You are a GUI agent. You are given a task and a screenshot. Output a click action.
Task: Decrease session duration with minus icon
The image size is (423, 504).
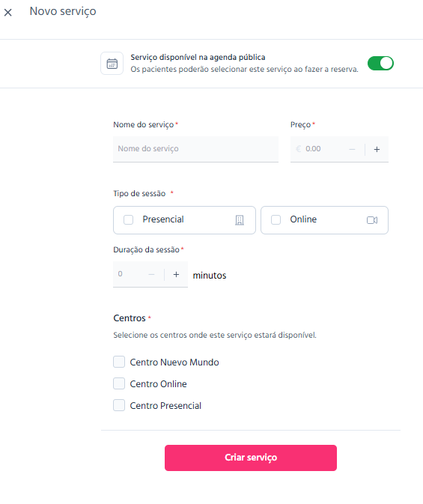point(151,275)
